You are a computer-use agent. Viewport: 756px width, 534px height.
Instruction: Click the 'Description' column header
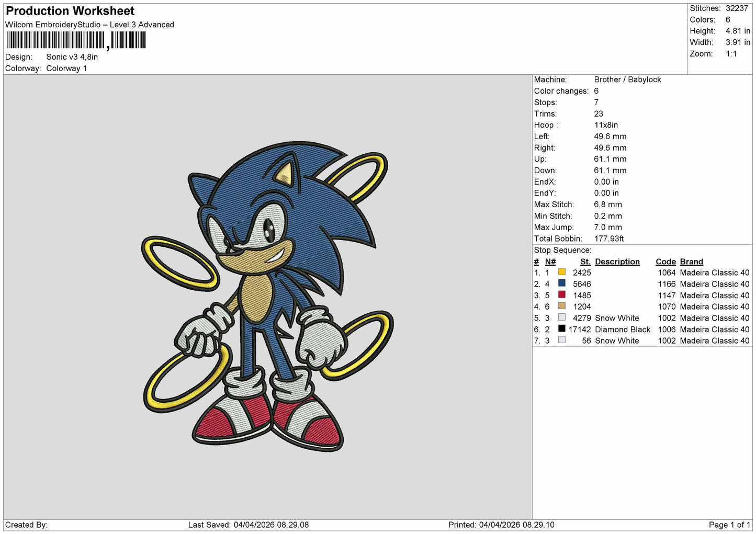[x=617, y=262]
